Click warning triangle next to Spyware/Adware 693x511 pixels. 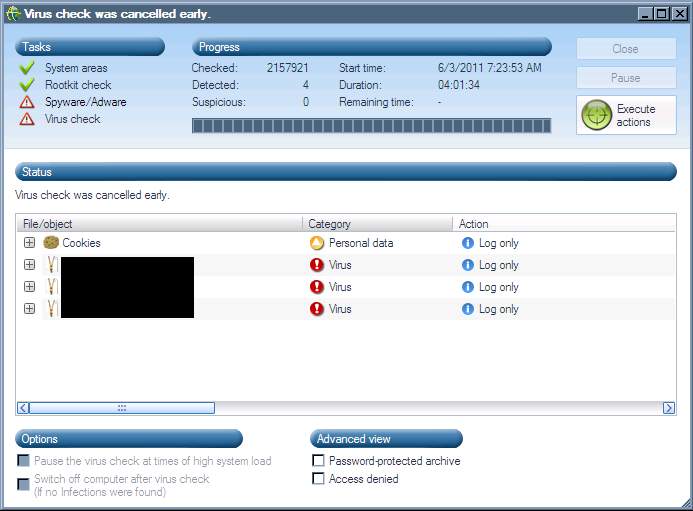tap(27, 102)
